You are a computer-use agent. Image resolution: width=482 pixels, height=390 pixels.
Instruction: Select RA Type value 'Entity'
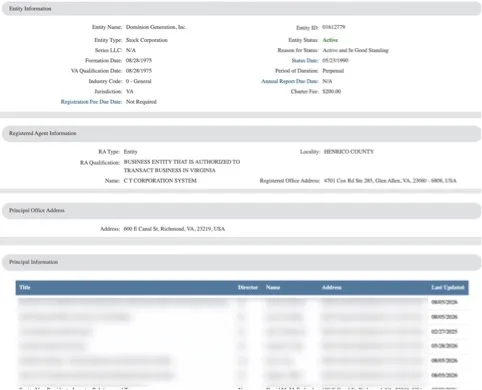pos(130,152)
